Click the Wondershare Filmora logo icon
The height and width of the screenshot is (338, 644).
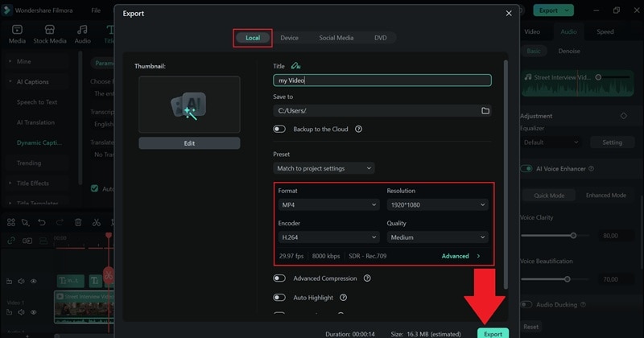point(6,10)
